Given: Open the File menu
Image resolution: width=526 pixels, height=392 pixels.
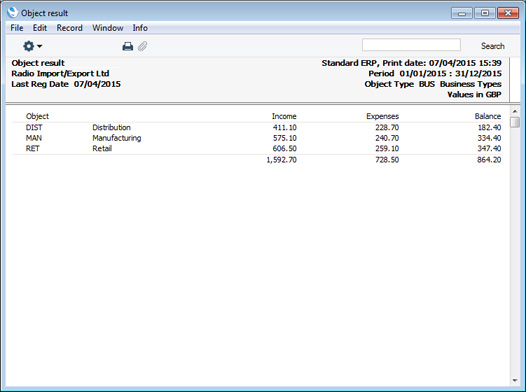Looking at the screenshot, I should [x=17, y=28].
